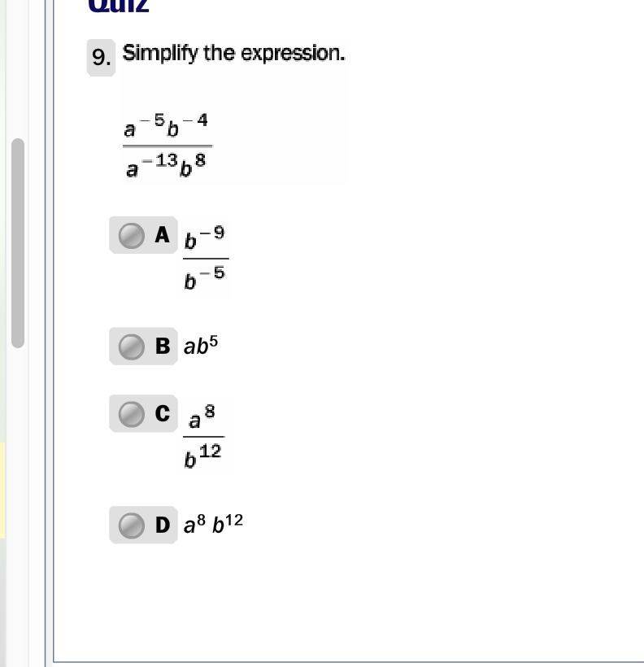The height and width of the screenshot is (667, 644).
Task: Click the Quiz heading at top
Action: [119, 6]
